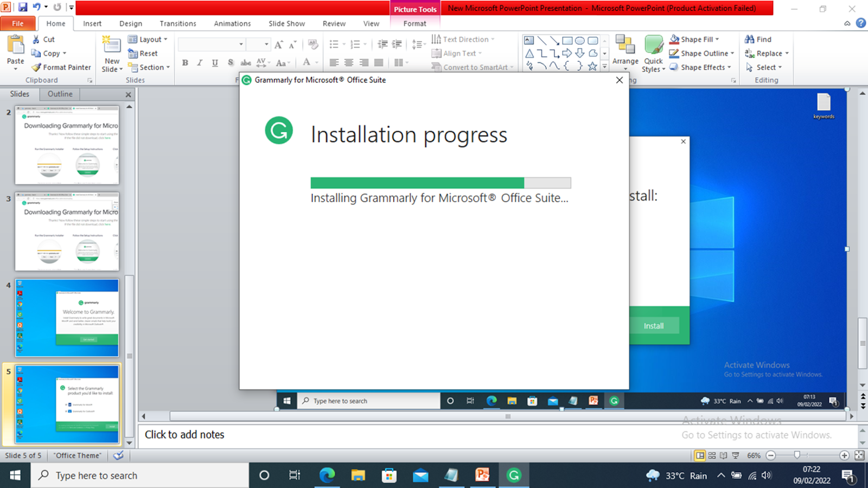This screenshot has height=488, width=868.
Task: Open the Windows Start menu
Action: click(x=15, y=476)
